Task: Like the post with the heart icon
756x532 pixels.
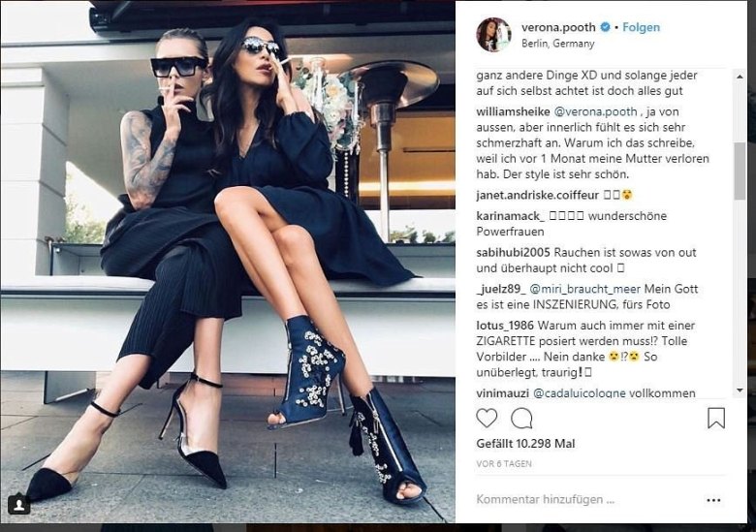Action: 487,418
